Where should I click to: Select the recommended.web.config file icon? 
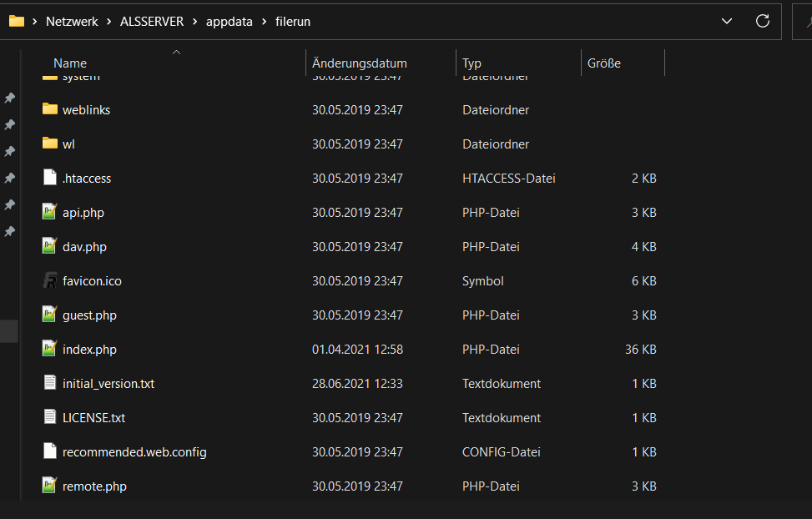point(50,451)
